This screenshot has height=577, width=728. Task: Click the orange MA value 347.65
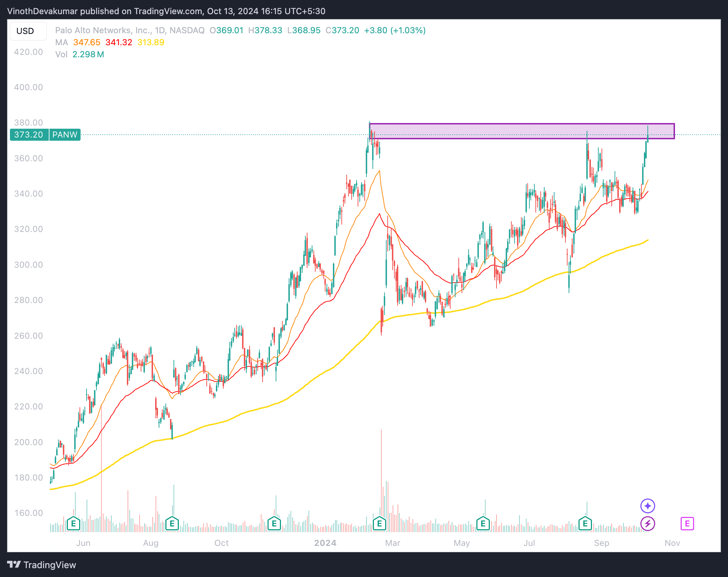click(87, 42)
